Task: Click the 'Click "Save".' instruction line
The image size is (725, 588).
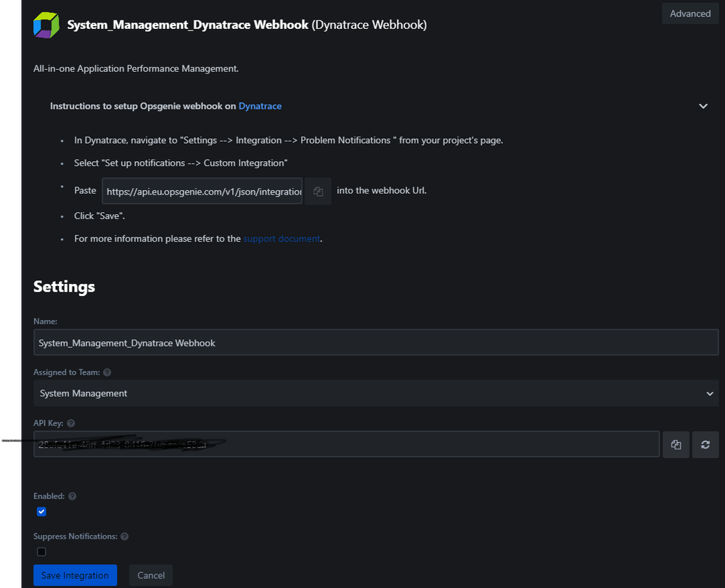Action: coord(99,216)
